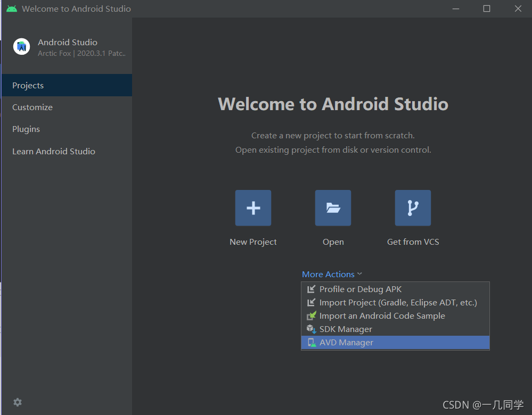
Task: Go to Learn Android Studio
Action: (x=67, y=151)
